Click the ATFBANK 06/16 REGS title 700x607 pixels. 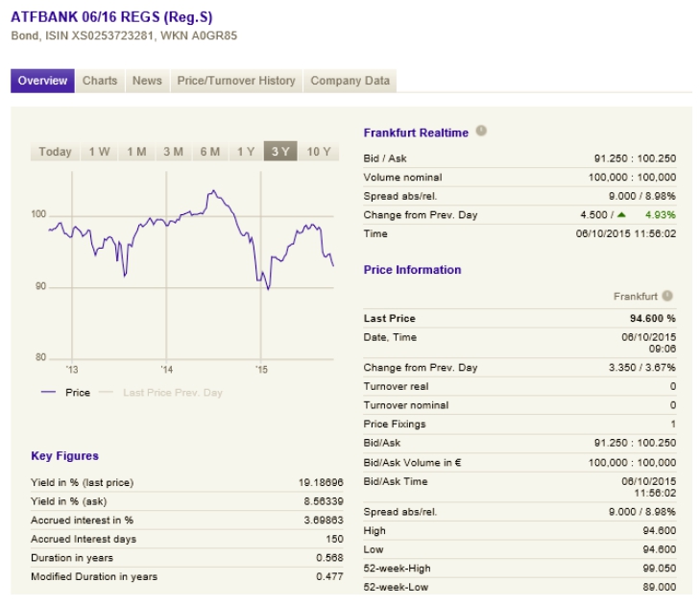[x=111, y=17]
